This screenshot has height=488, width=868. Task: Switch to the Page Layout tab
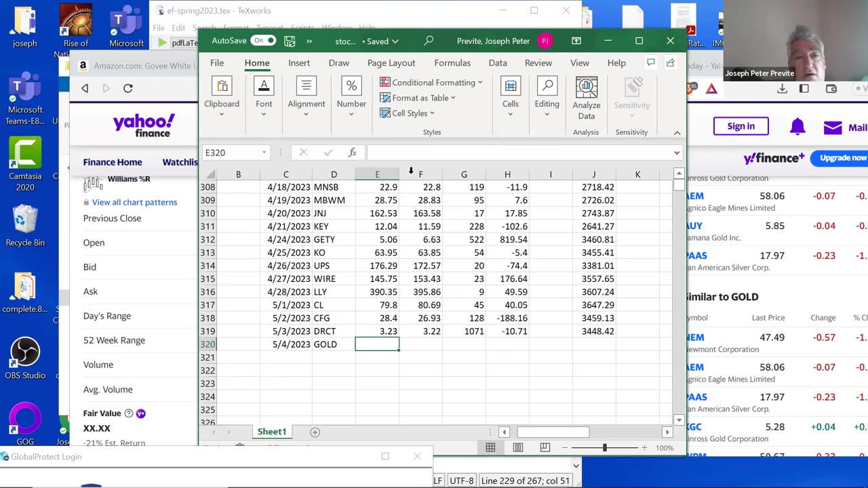coord(391,62)
